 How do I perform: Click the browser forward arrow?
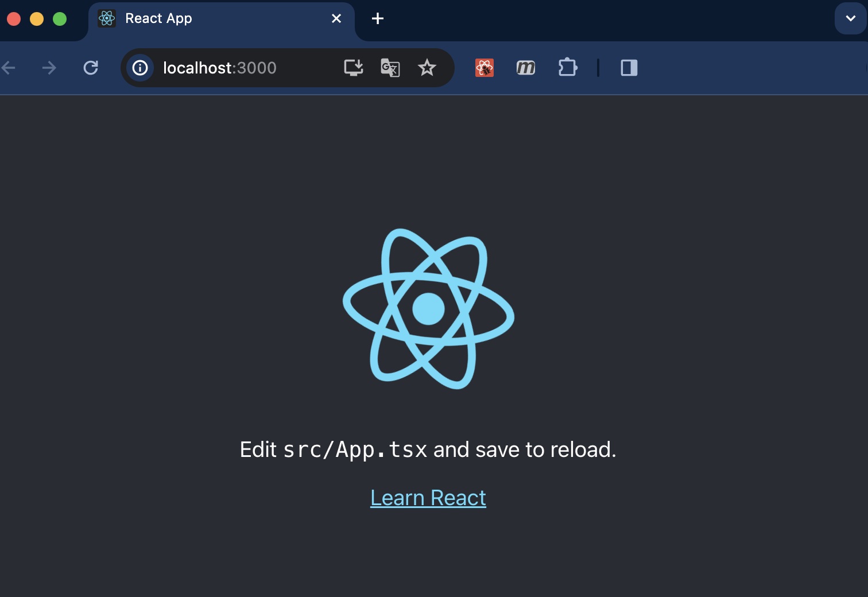(x=49, y=68)
